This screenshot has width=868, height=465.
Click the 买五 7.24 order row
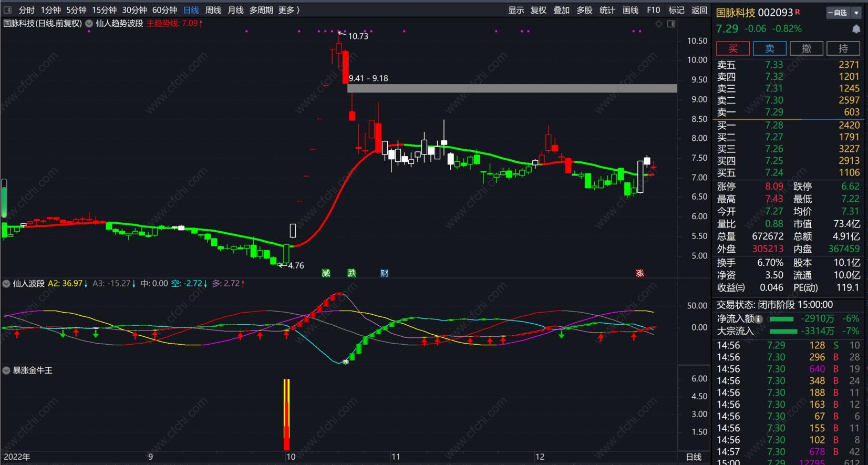788,172
